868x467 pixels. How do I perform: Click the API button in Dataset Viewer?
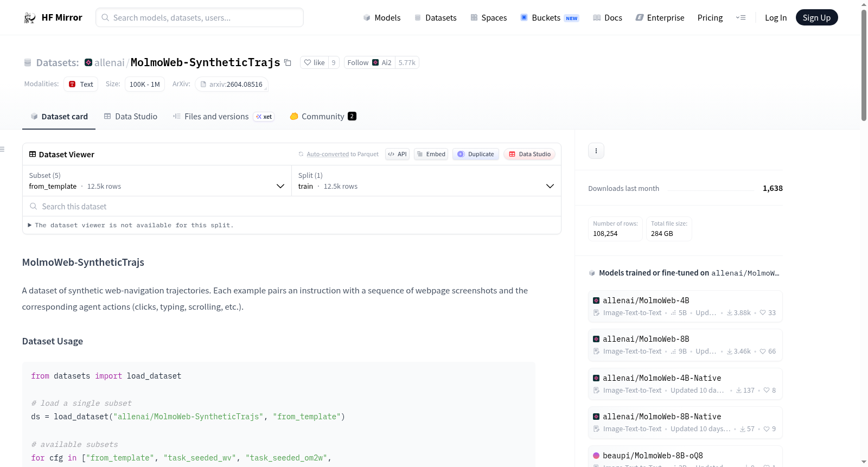tap(397, 154)
